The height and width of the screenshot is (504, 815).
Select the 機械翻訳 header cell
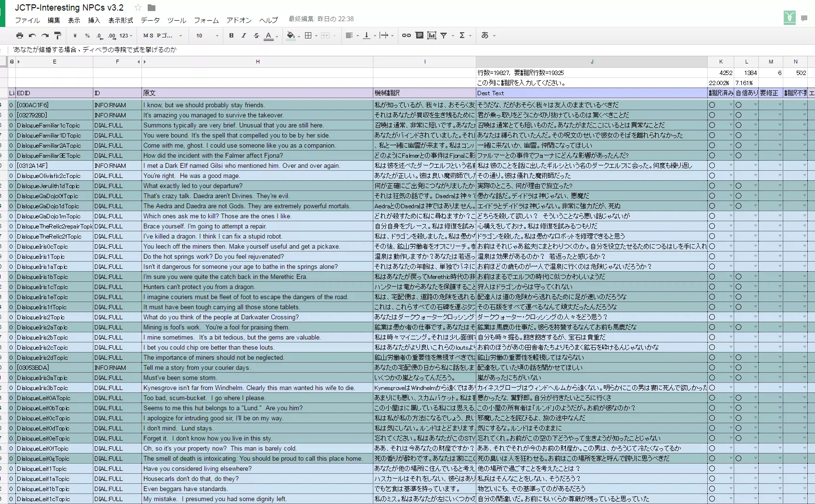[424, 93]
